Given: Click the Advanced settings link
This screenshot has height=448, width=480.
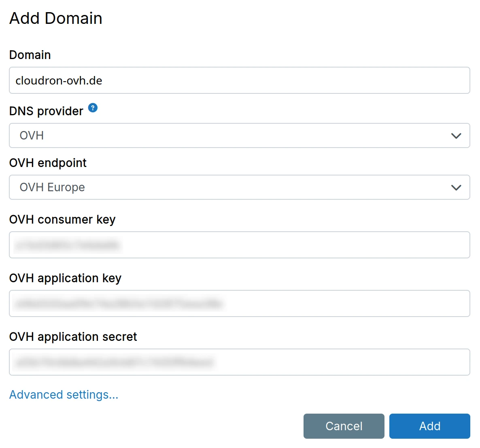Looking at the screenshot, I should [x=64, y=395].
